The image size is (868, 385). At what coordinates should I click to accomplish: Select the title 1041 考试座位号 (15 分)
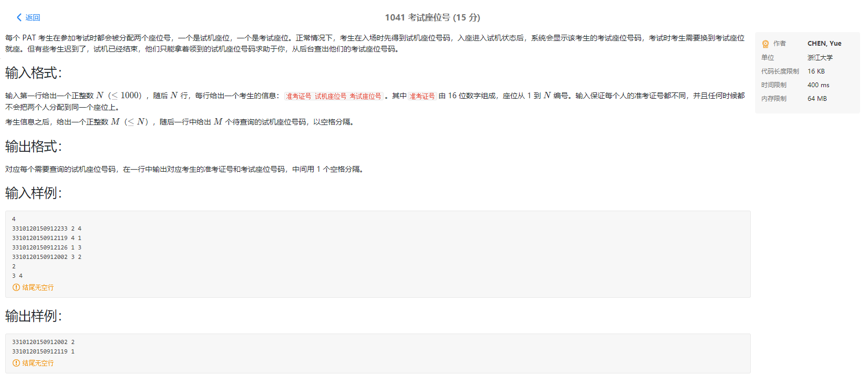432,17
